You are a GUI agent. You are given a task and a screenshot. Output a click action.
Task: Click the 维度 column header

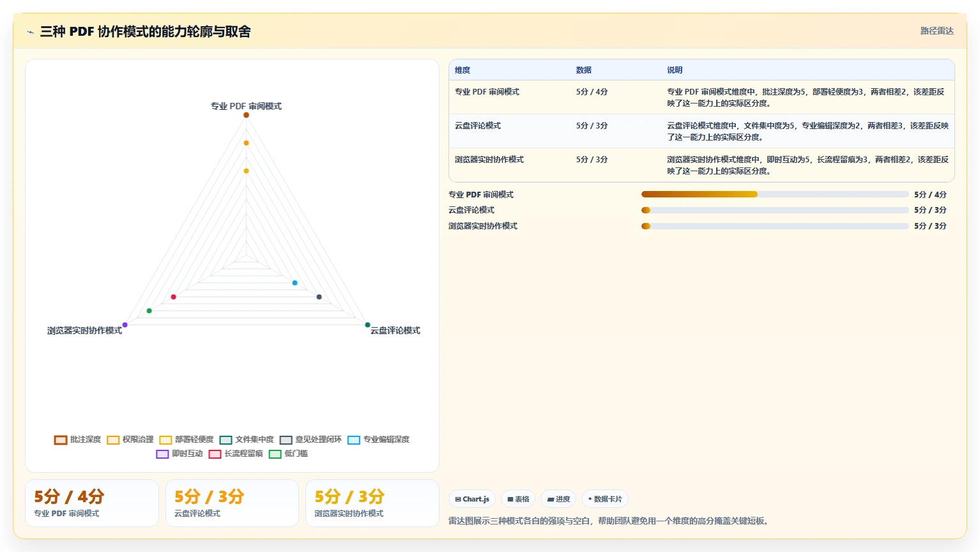click(x=463, y=70)
